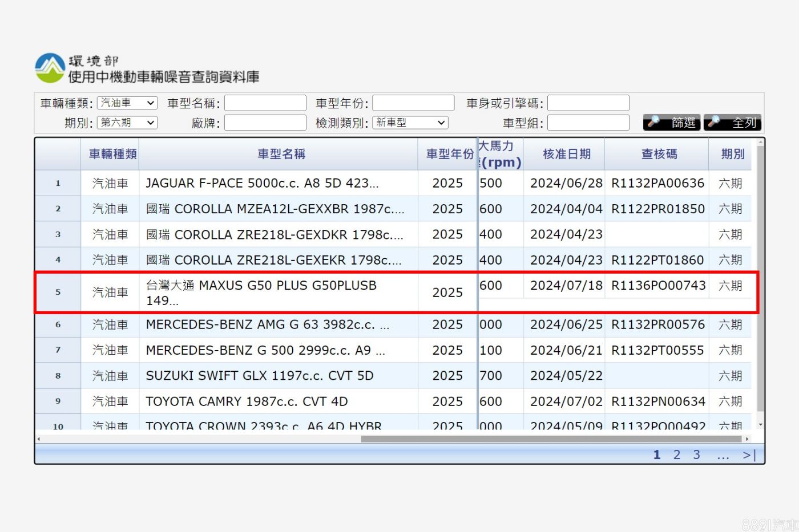Focus the 車型年份 text box

pos(413,103)
